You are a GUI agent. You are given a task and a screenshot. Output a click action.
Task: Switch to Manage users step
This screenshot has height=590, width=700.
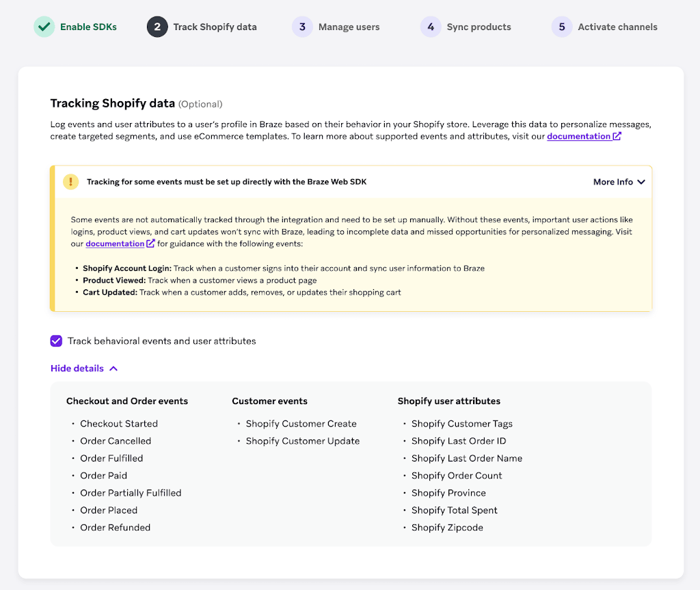(x=349, y=27)
